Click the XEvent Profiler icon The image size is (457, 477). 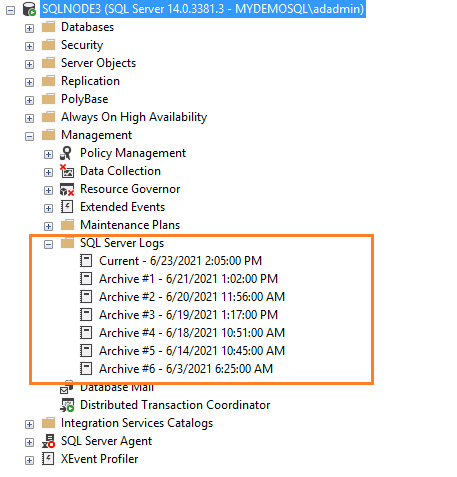pos(48,459)
